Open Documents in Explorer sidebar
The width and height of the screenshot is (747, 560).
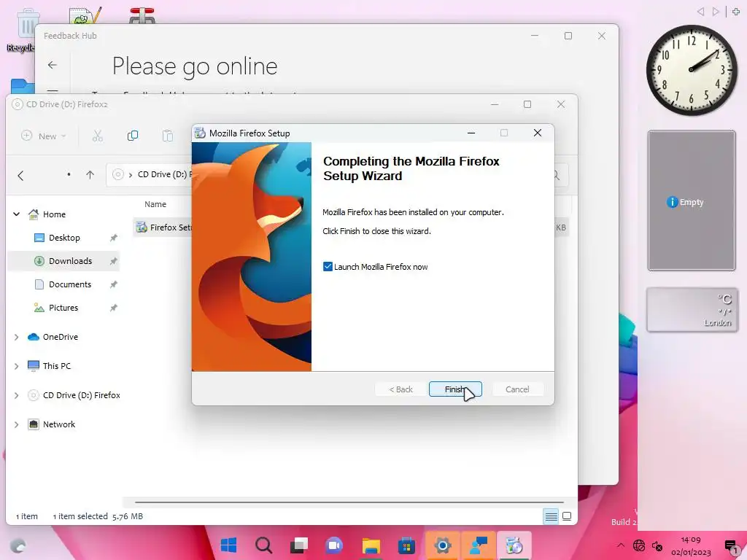click(x=69, y=284)
